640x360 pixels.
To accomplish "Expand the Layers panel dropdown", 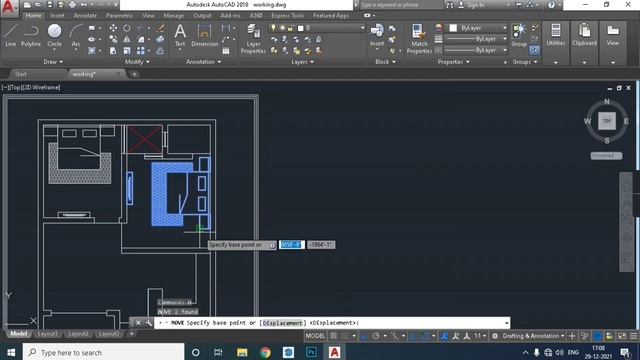I will pos(302,62).
